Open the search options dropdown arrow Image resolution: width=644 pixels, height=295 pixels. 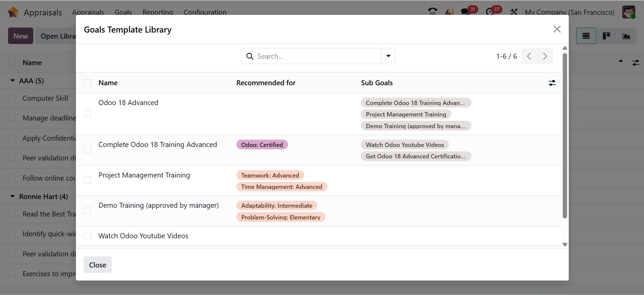pos(388,56)
